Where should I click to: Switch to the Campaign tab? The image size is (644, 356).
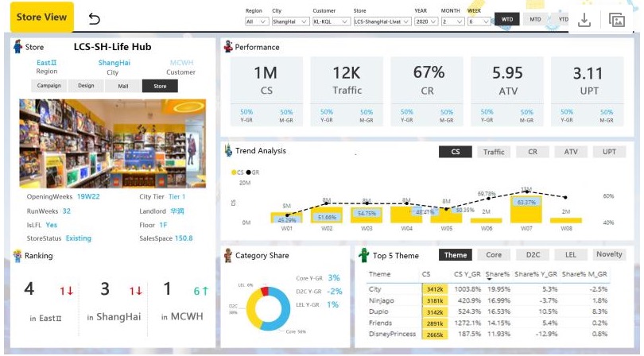pos(49,86)
